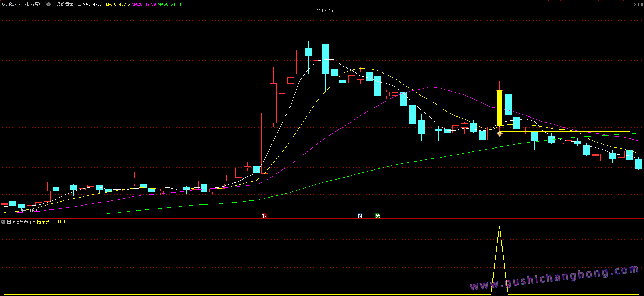Click the green MA60: 51.11 label
The image size is (644, 296).
click(170, 4)
